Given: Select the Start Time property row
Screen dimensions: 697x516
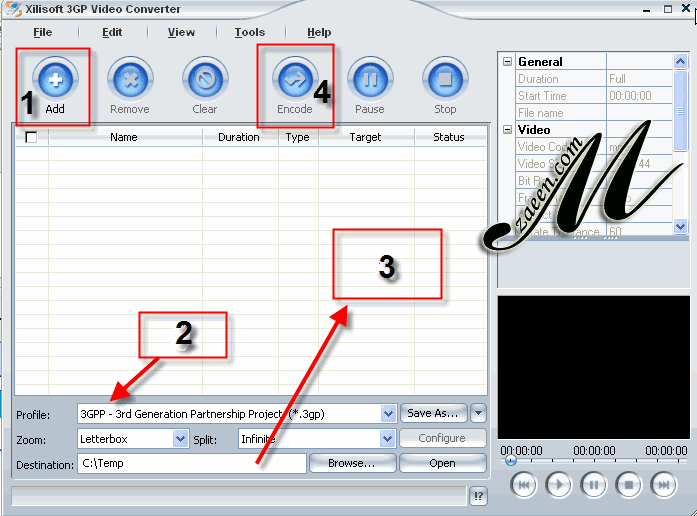Looking at the screenshot, I should tap(593, 96).
